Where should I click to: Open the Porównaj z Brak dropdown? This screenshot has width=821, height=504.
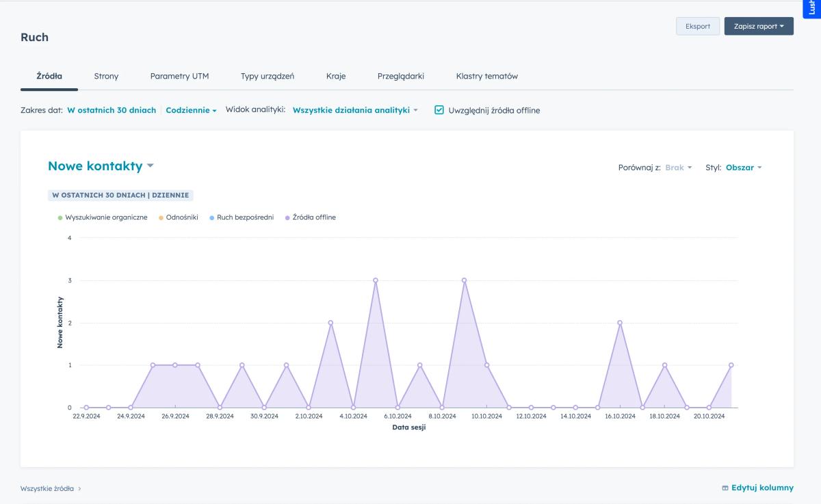pyautogui.click(x=679, y=168)
